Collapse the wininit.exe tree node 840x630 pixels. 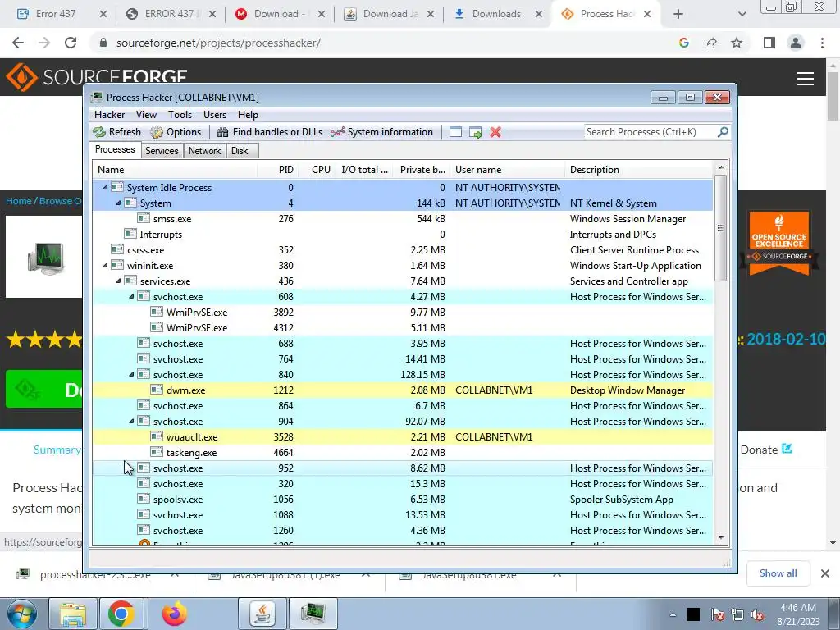pyautogui.click(x=106, y=265)
